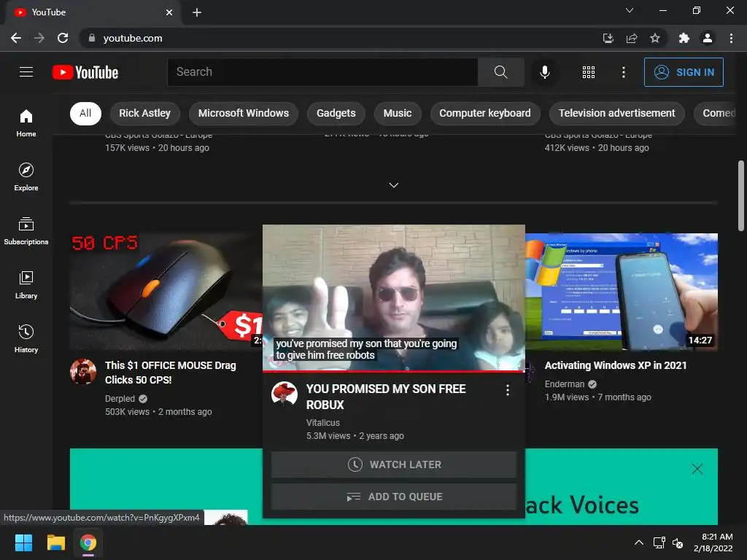Click the SIGN IN button
Viewport: 747px width, 560px height.
(684, 72)
